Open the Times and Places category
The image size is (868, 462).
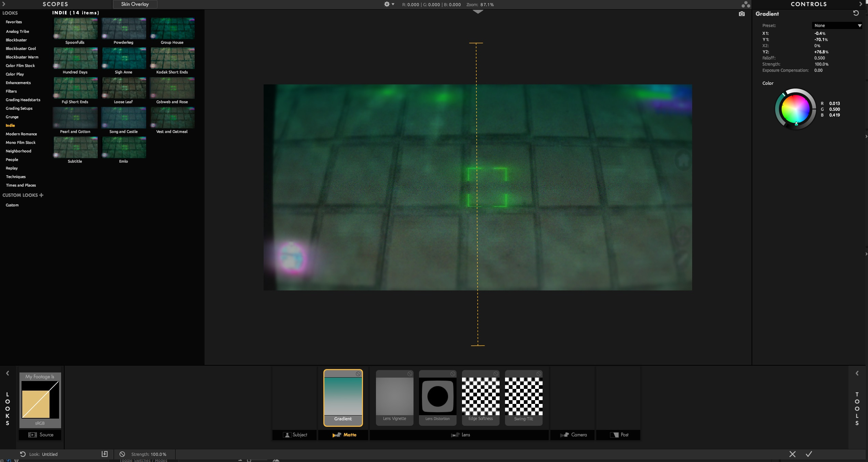(21, 185)
